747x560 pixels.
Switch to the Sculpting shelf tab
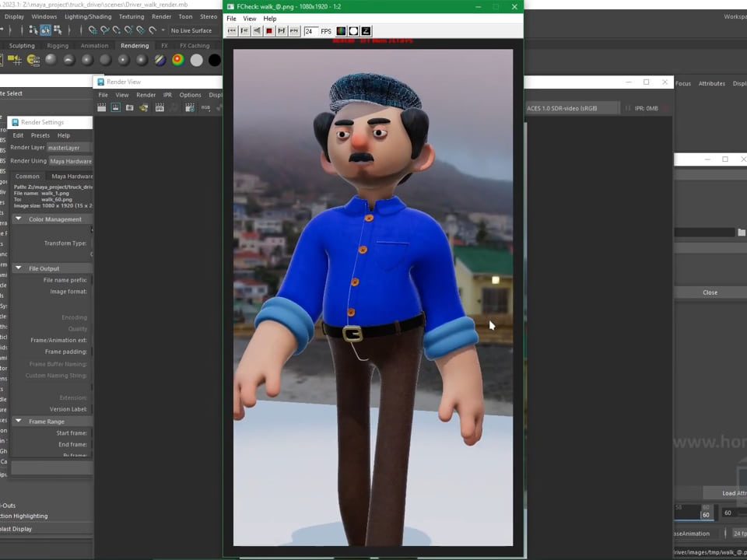tap(22, 46)
